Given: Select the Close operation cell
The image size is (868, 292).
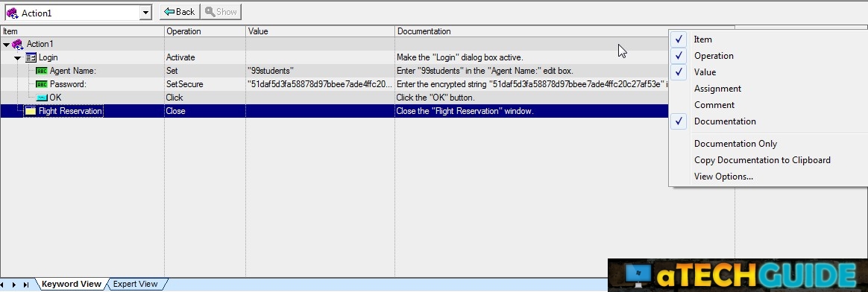Looking at the screenshot, I should click(x=205, y=110).
